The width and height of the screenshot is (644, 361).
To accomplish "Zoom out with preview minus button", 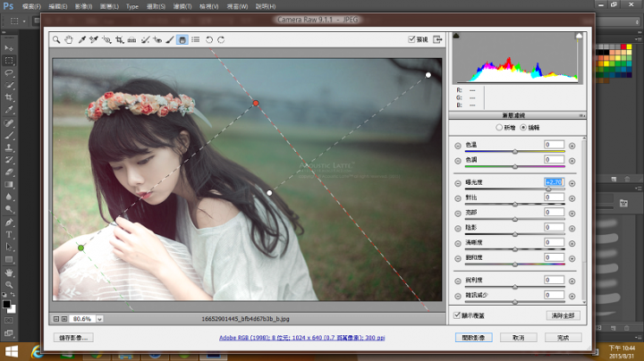I will click(x=56, y=319).
